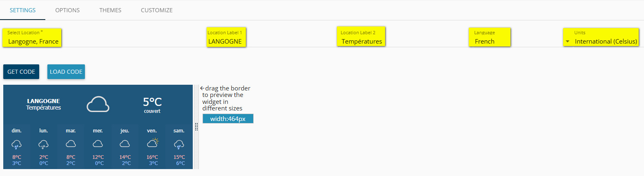
Task: Click the Location Label 1 field
Action: 225,41
